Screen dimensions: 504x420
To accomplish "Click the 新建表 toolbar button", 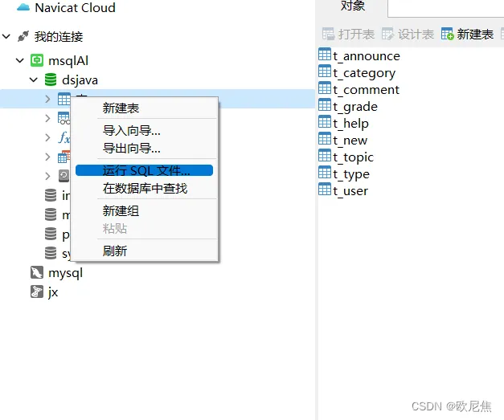I will [x=467, y=34].
